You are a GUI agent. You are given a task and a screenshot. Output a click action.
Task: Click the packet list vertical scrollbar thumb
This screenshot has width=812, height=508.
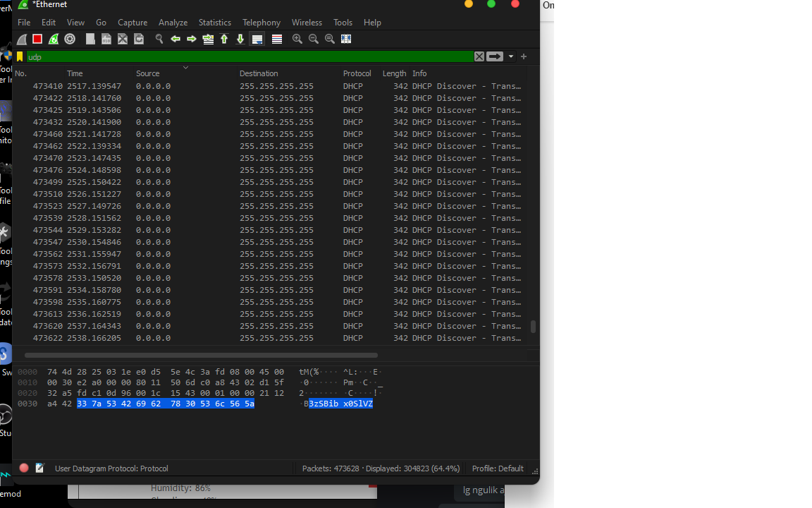533,327
